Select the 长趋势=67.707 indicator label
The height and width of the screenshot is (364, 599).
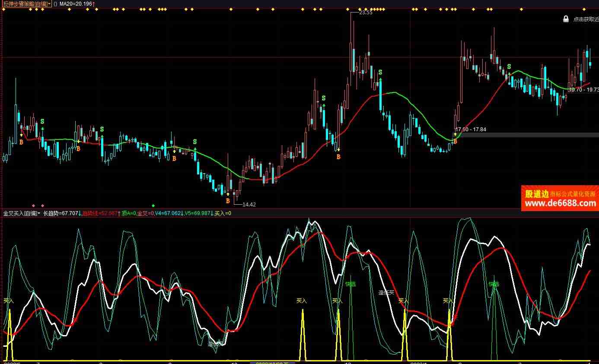61,213
